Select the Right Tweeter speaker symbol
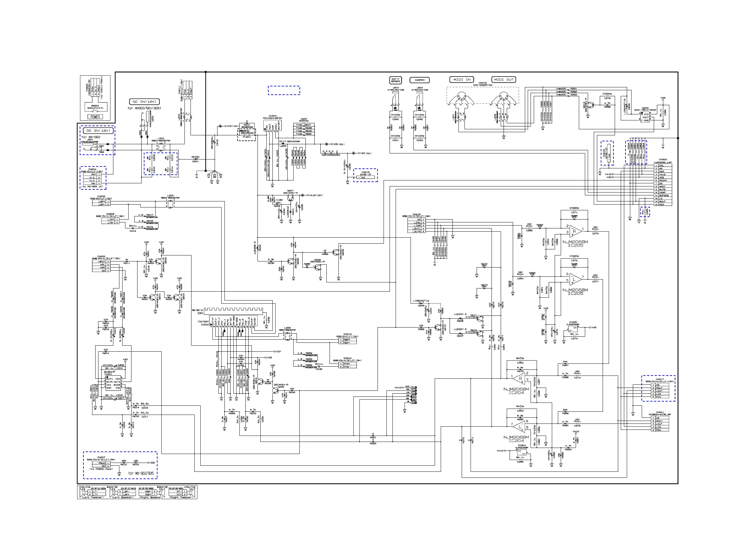This screenshot has width=756, height=535. point(192,493)
